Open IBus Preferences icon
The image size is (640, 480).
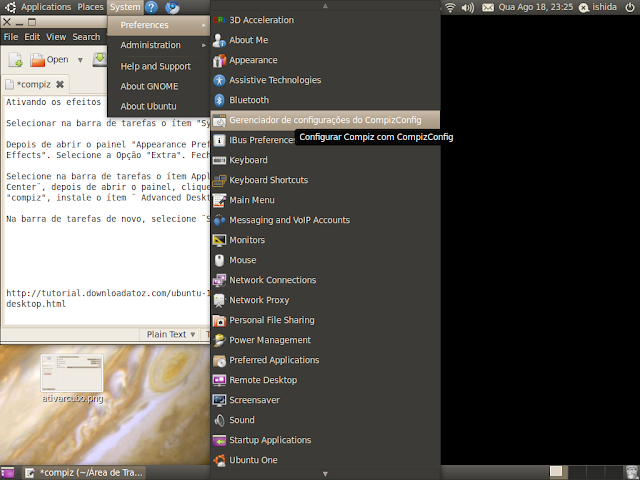tap(219, 140)
